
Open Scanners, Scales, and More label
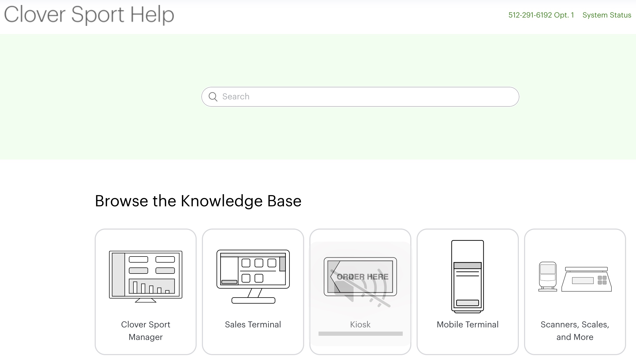[575, 331]
